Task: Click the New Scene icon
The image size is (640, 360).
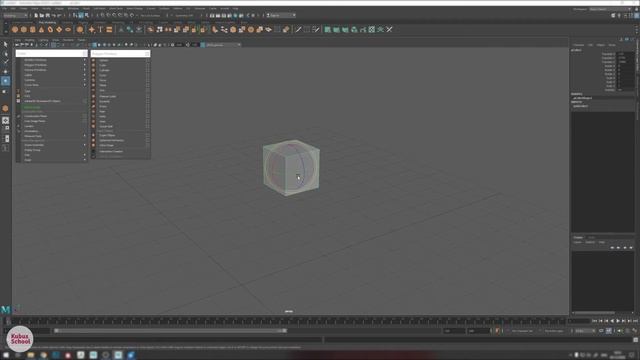Action: (x=36, y=16)
